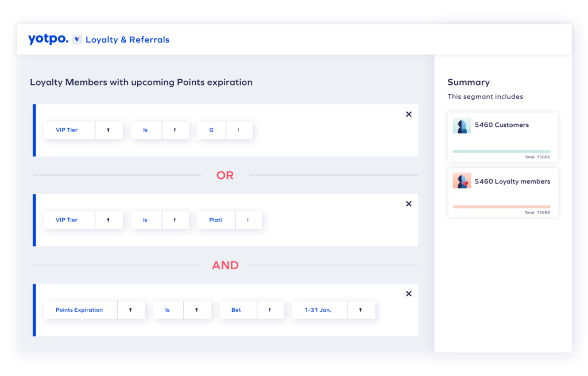Image resolution: width=588 pixels, height=376 pixels.
Task: Click the orange progress bar under Loyalty members
Action: point(502,206)
